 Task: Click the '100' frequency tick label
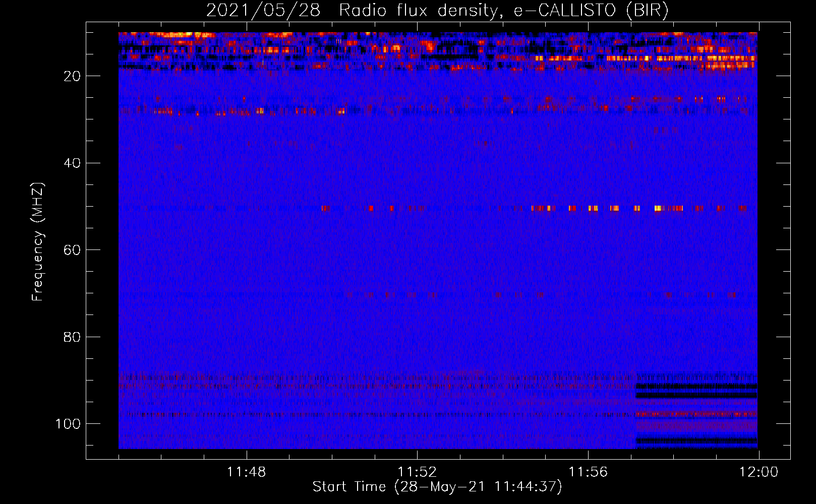click(68, 424)
